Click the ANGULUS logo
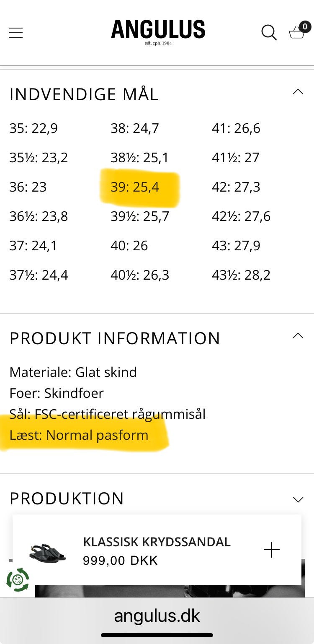 [x=158, y=31]
